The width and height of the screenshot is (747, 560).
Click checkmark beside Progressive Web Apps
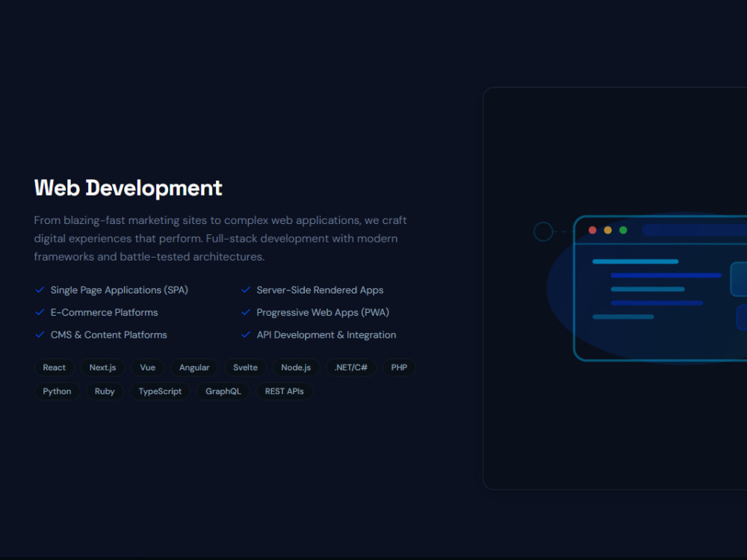tap(246, 312)
